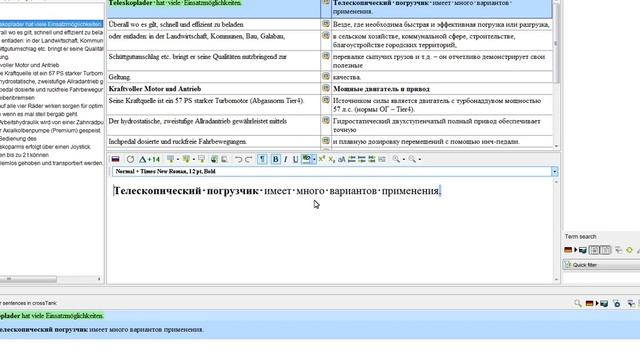Viewport: 640px width, 360px height.
Task: Toggle second view button in Term search panel
Action: 606,250
